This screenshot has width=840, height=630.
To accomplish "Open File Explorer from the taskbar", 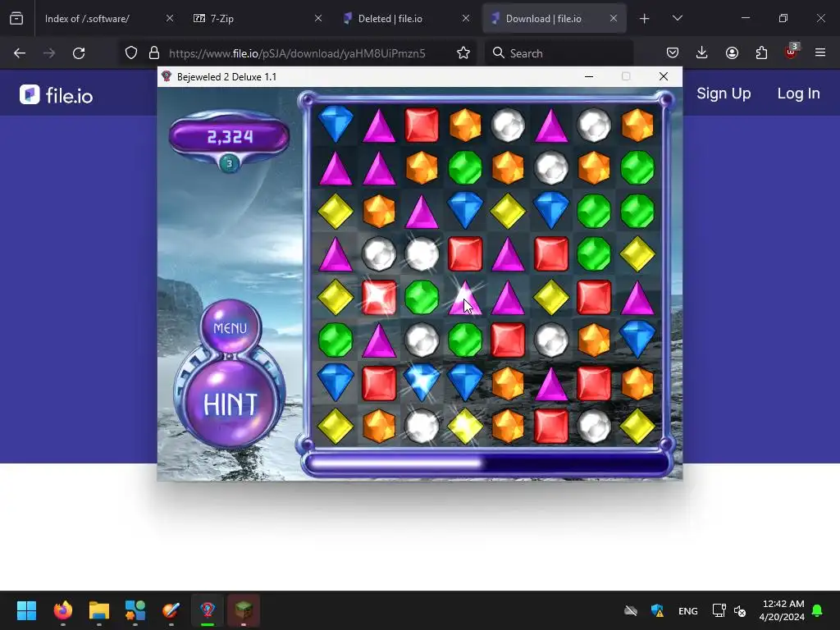I will (x=99, y=610).
